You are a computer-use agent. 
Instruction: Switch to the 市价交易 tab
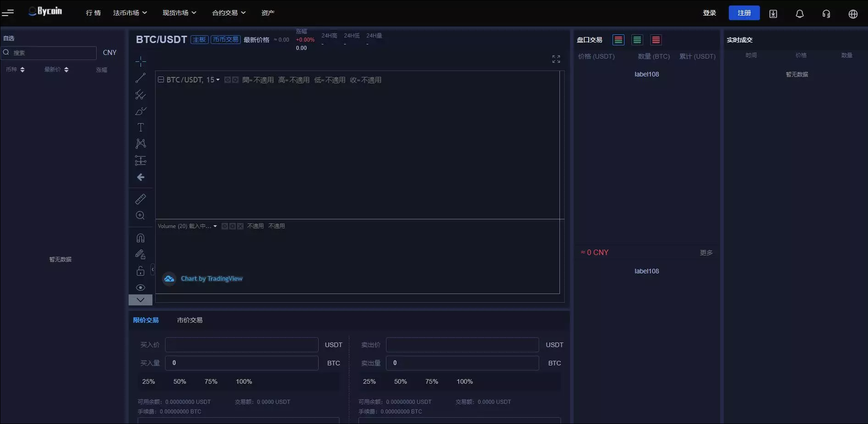point(190,320)
